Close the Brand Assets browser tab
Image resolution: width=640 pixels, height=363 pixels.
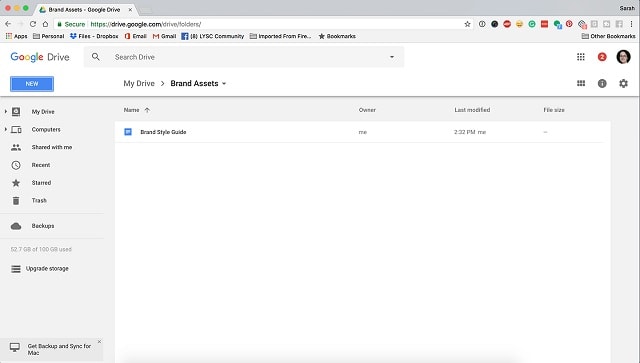pyautogui.click(x=130, y=9)
